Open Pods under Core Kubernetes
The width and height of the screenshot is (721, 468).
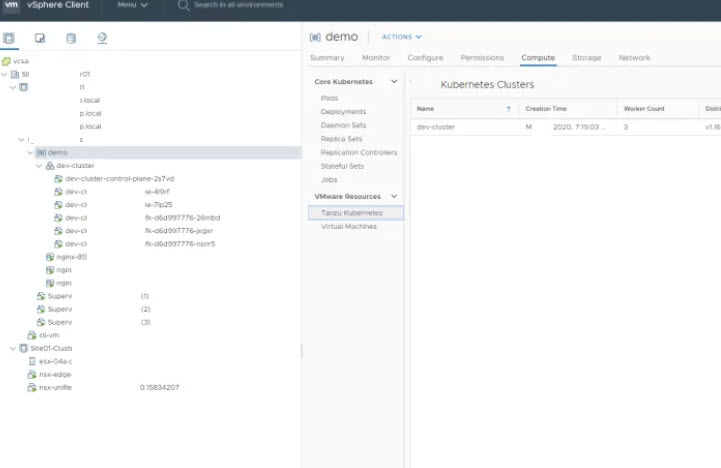coord(329,98)
